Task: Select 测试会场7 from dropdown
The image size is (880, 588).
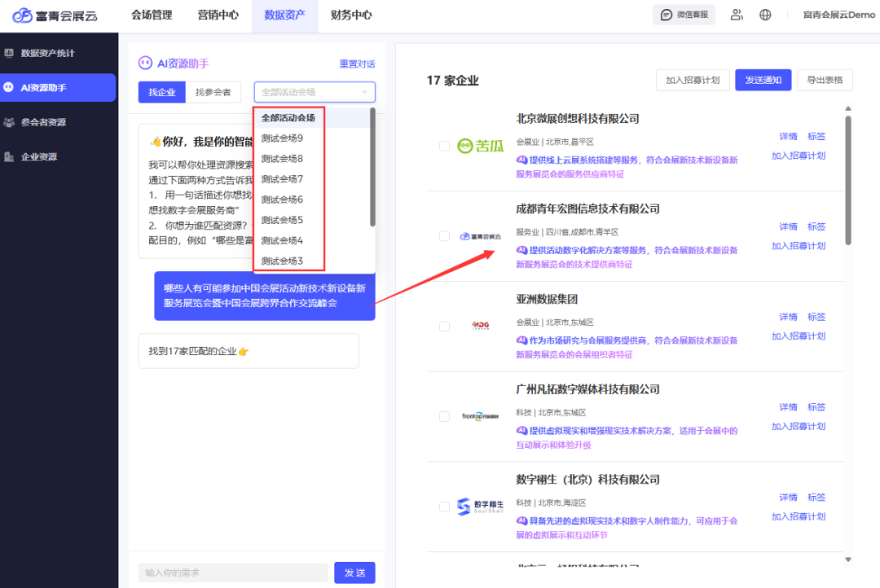Action: pyautogui.click(x=311, y=179)
